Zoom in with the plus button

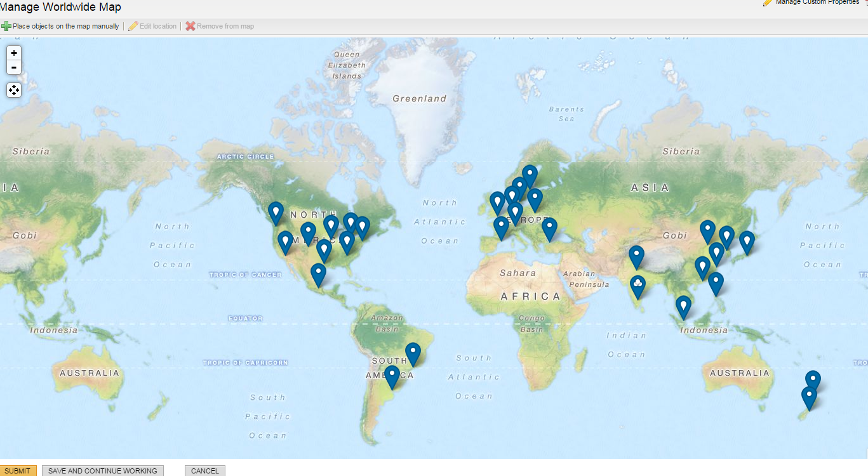click(14, 53)
